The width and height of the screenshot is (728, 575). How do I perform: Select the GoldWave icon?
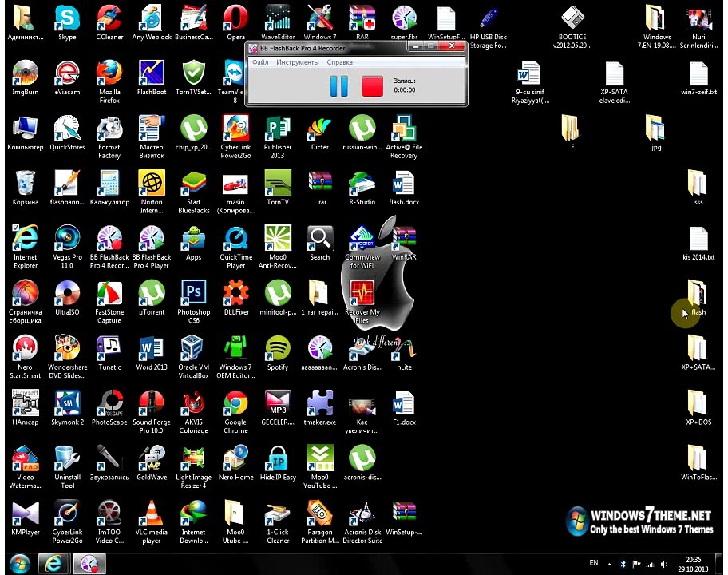click(152, 463)
